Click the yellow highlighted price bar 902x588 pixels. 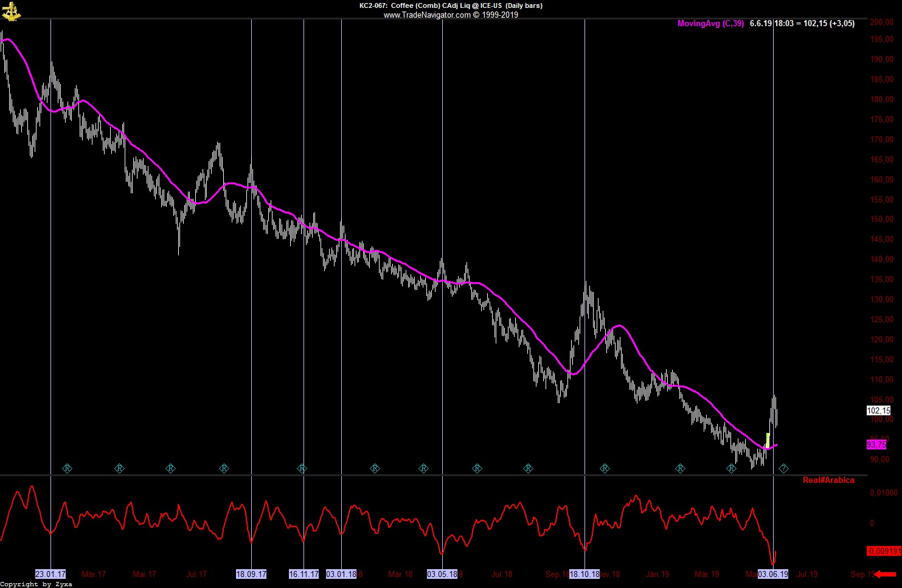(x=768, y=440)
